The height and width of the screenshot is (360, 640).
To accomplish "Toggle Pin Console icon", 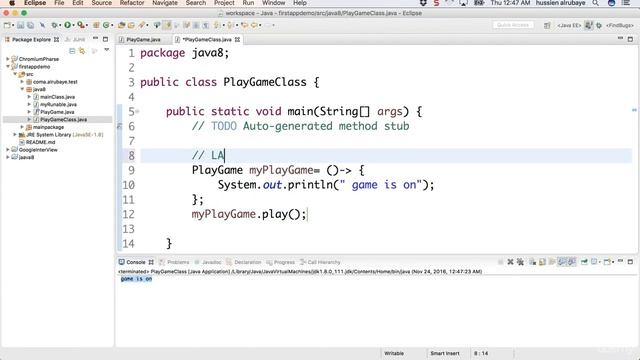I will click(x=584, y=262).
